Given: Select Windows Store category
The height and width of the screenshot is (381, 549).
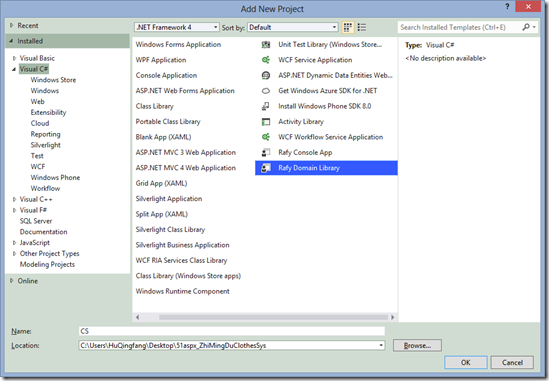Looking at the screenshot, I should [x=53, y=80].
